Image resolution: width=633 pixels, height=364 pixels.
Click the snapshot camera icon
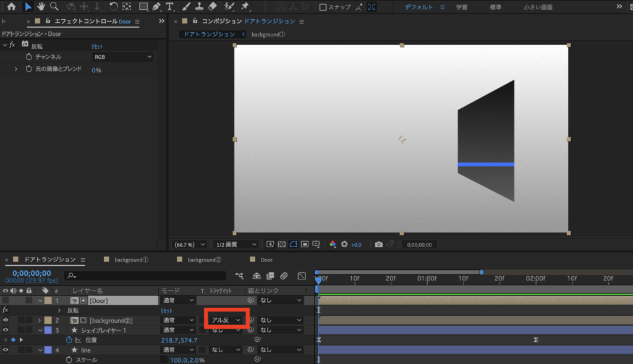[379, 245]
